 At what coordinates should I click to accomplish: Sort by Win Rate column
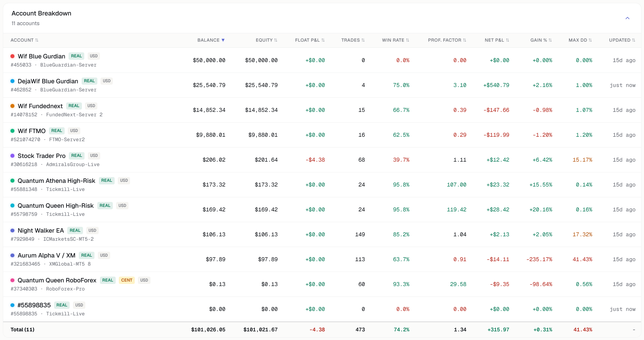tap(395, 40)
